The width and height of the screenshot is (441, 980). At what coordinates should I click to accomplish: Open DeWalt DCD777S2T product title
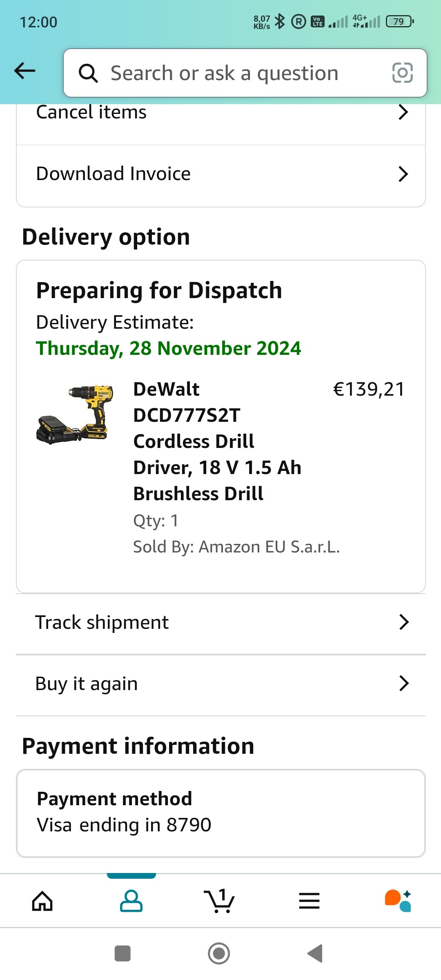(216, 441)
